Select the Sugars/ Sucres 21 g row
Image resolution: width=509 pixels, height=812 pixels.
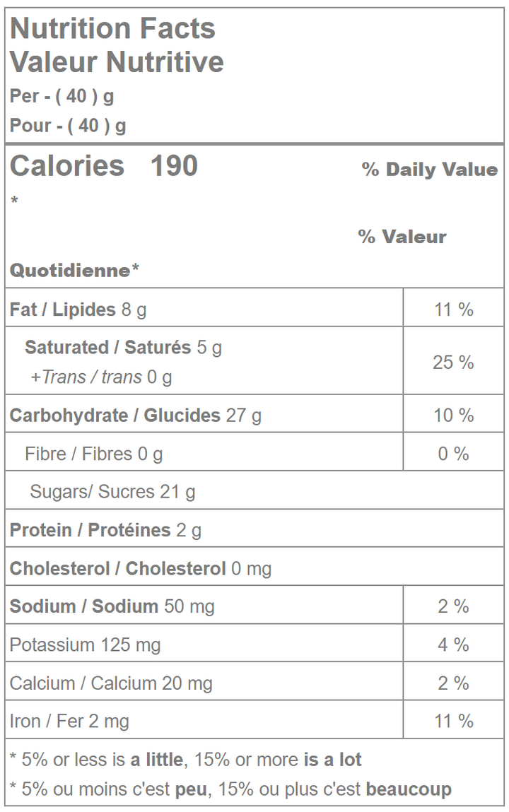pos(112,492)
